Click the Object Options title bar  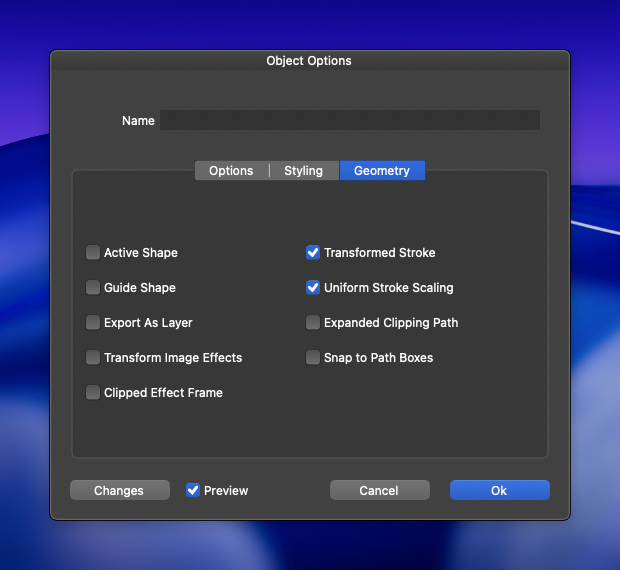click(309, 61)
